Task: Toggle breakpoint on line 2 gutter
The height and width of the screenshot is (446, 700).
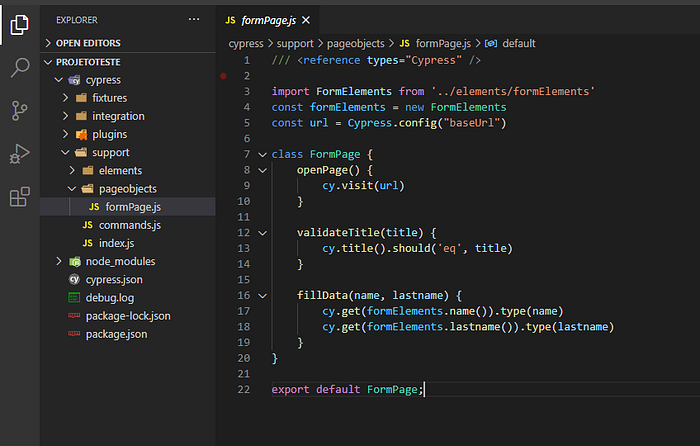Action: 223,75
